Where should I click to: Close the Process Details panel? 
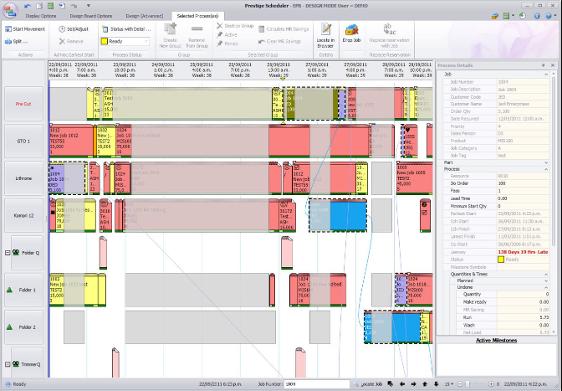(x=552, y=66)
